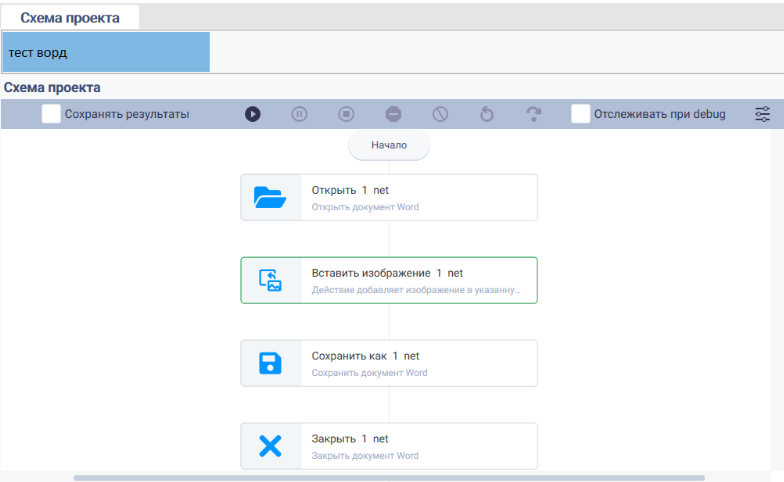This screenshot has width=784, height=482.
Task: Tick the Отслеживать при debug checkbox
Action: pos(580,114)
